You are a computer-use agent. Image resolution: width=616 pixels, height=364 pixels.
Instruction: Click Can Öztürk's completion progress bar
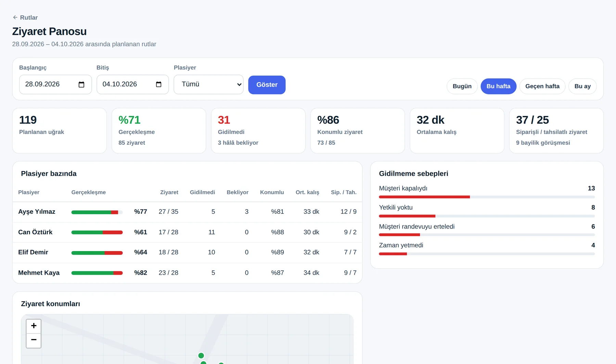[x=97, y=233]
